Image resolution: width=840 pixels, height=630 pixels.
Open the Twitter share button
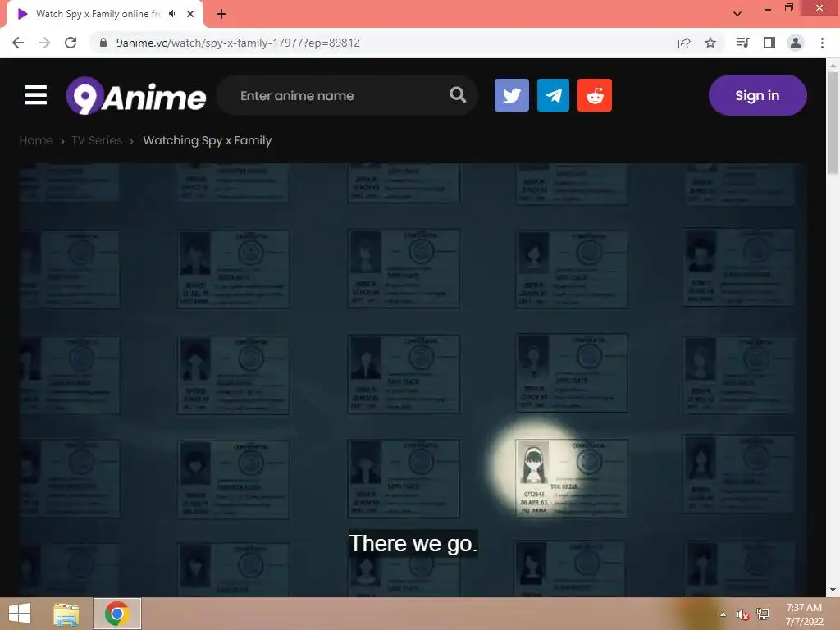coord(512,95)
